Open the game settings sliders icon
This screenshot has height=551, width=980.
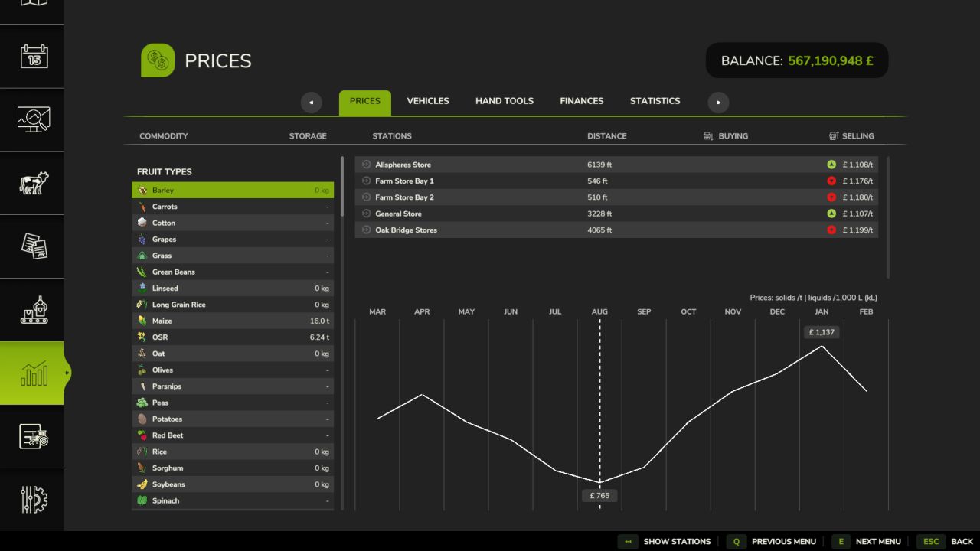(x=33, y=500)
